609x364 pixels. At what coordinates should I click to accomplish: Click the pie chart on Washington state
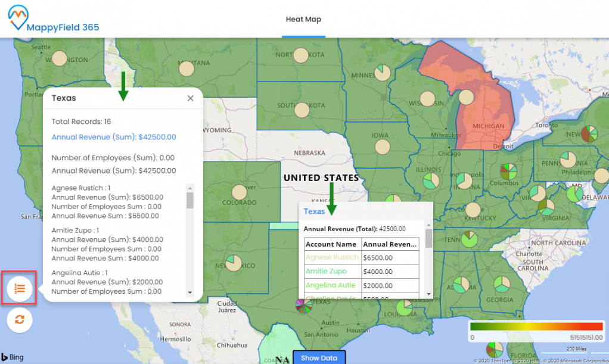pos(59,58)
